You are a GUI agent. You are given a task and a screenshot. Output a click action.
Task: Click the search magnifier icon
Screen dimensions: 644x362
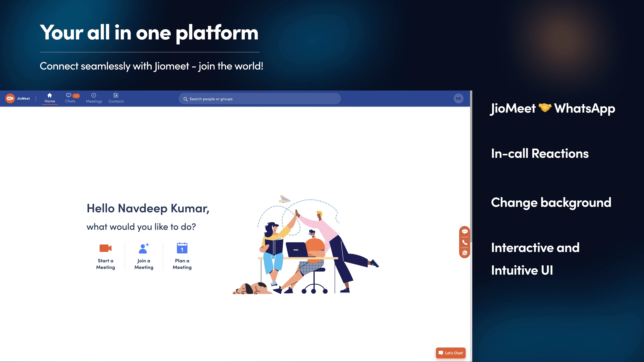[186, 99]
